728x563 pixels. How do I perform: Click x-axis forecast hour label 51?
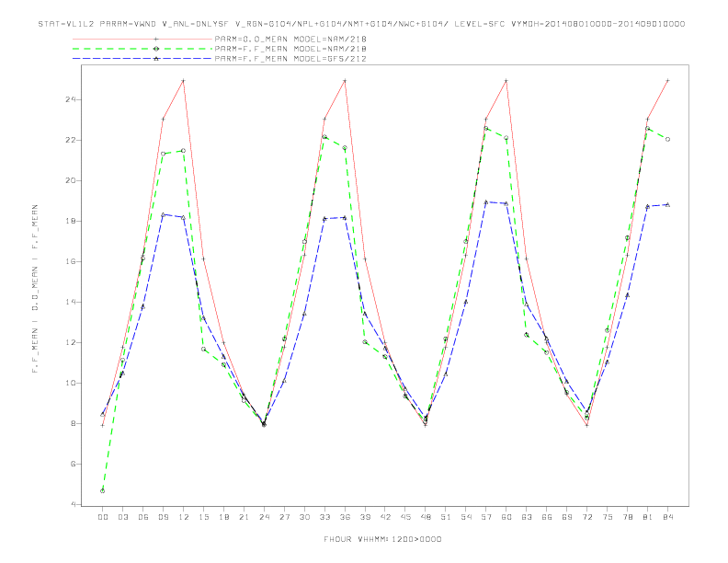[x=446, y=517]
